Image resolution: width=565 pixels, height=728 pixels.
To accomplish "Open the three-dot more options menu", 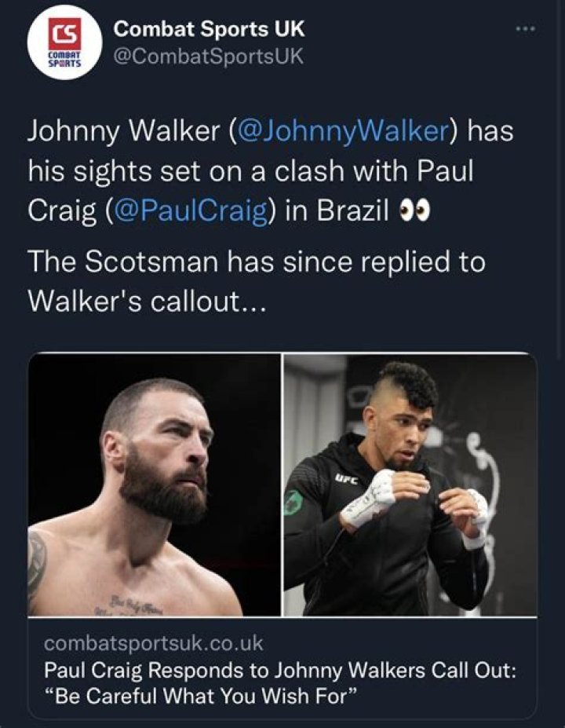I will pyautogui.click(x=525, y=31).
